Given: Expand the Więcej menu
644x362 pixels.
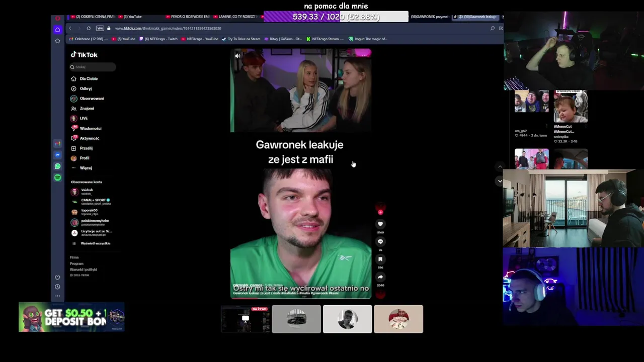Looking at the screenshot, I should tap(82, 168).
